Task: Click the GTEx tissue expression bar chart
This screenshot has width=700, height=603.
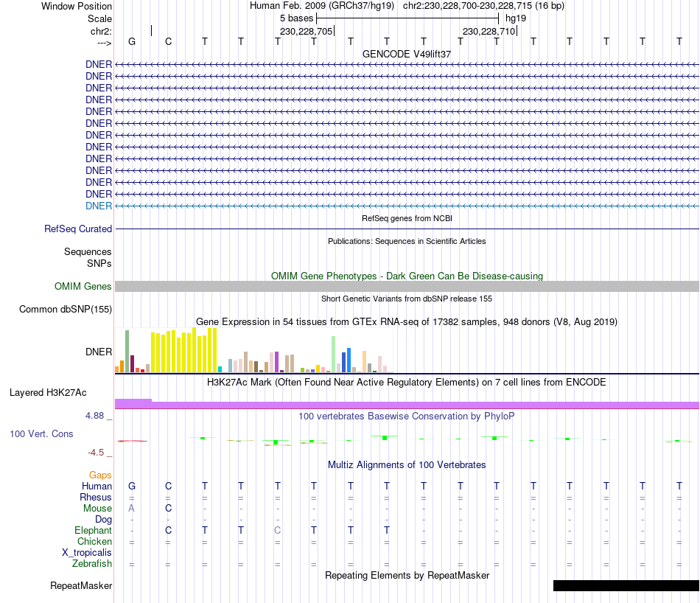Action: pos(253,350)
